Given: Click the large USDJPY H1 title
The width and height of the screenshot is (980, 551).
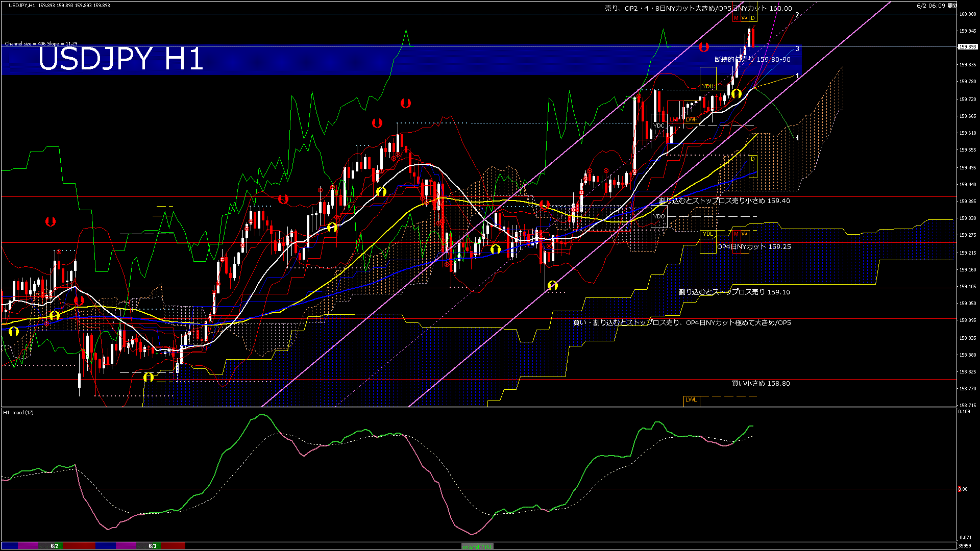Looking at the screenshot, I should pyautogui.click(x=121, y=59).
